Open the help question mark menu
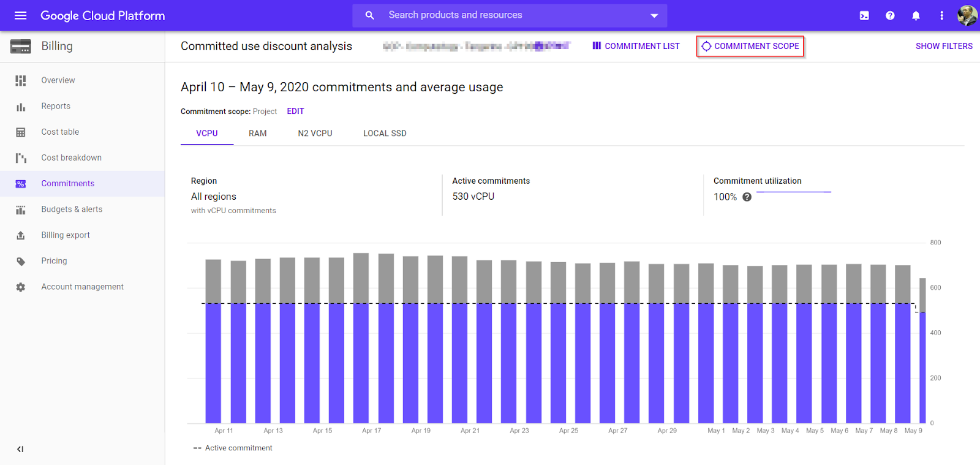 [x=890, y=16]
